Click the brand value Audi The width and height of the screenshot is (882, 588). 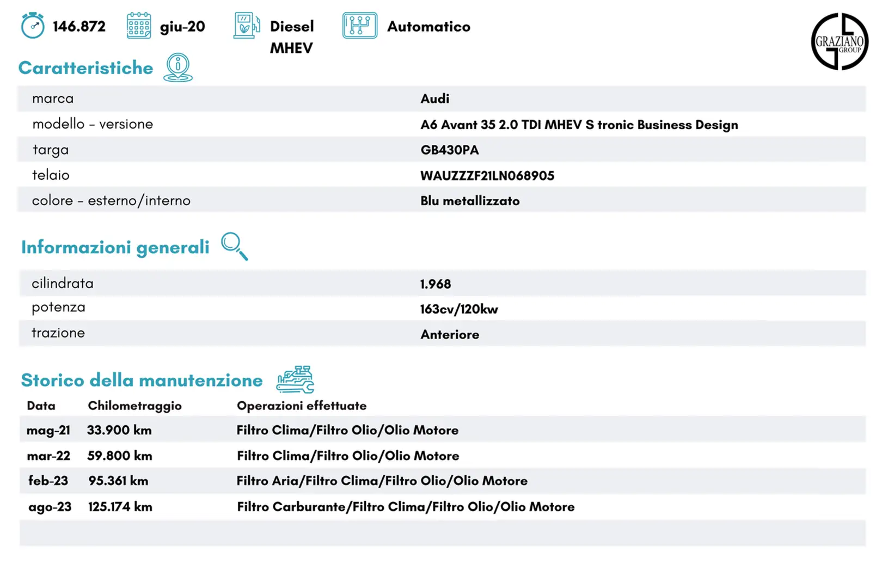(x=435, y=99)
